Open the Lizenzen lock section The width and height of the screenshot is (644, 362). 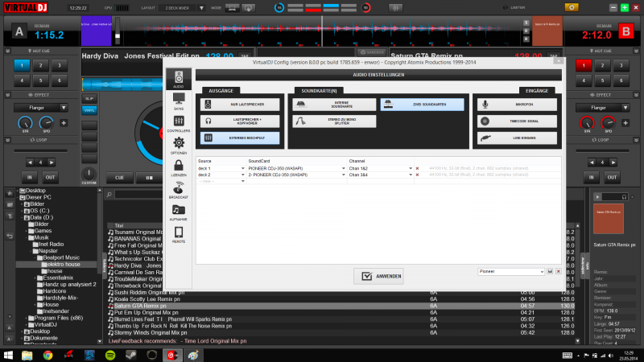click(178, 167)
